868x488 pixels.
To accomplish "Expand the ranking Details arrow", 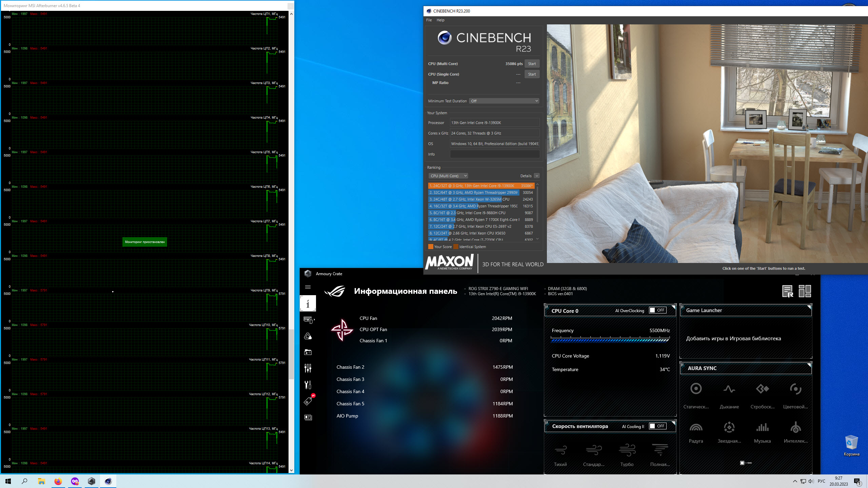I will [537, 176].
